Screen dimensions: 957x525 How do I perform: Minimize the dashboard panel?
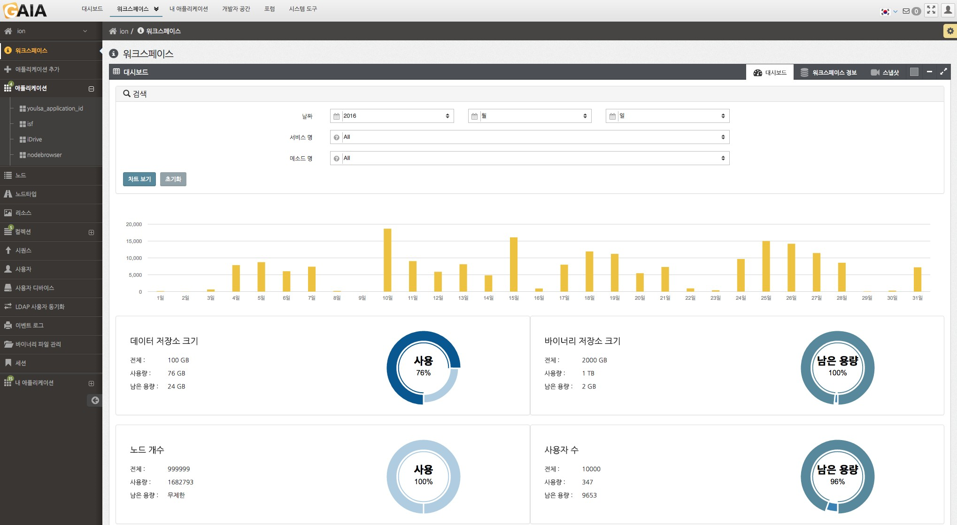(929, 72)
